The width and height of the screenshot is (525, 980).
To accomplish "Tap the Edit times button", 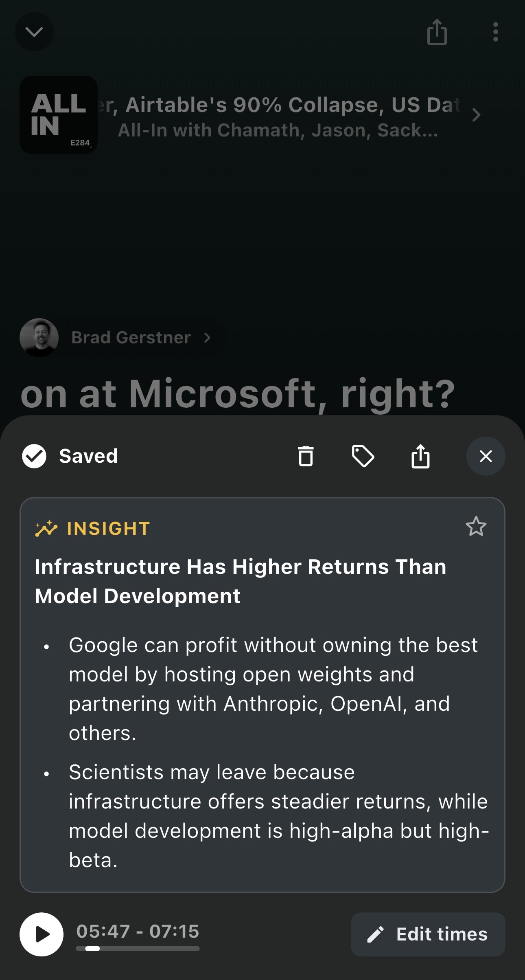I will (x=428, y=934).
